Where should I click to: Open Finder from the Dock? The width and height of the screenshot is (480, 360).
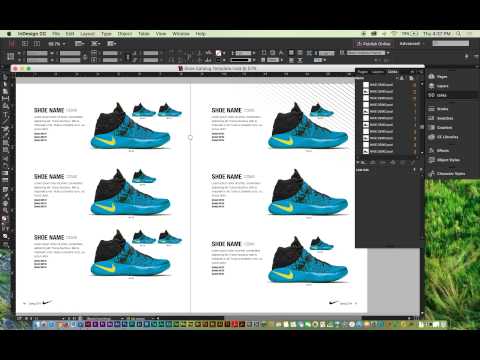click(37, 324)
